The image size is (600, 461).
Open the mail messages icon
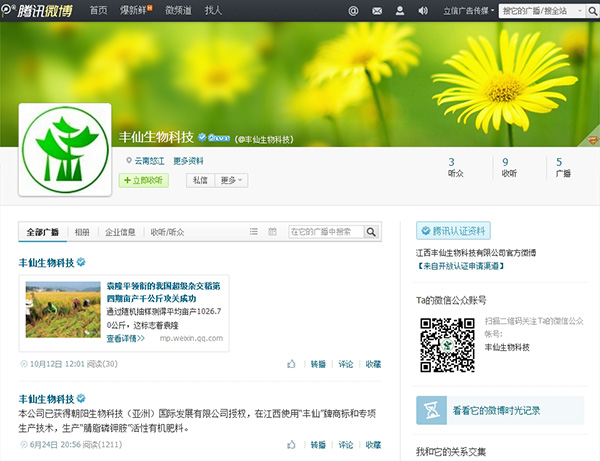tap(377, 11)
